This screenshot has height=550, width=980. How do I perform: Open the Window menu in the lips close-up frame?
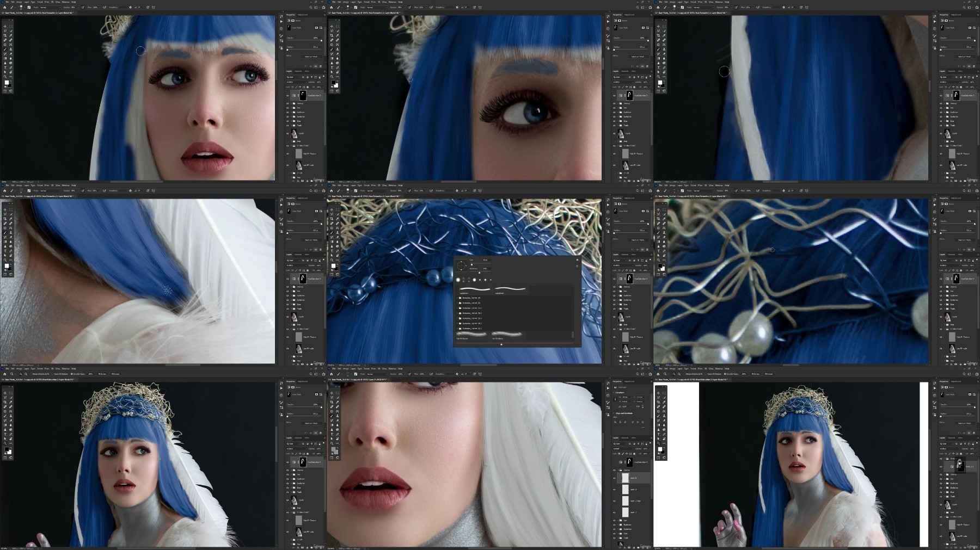coord(393,369)
